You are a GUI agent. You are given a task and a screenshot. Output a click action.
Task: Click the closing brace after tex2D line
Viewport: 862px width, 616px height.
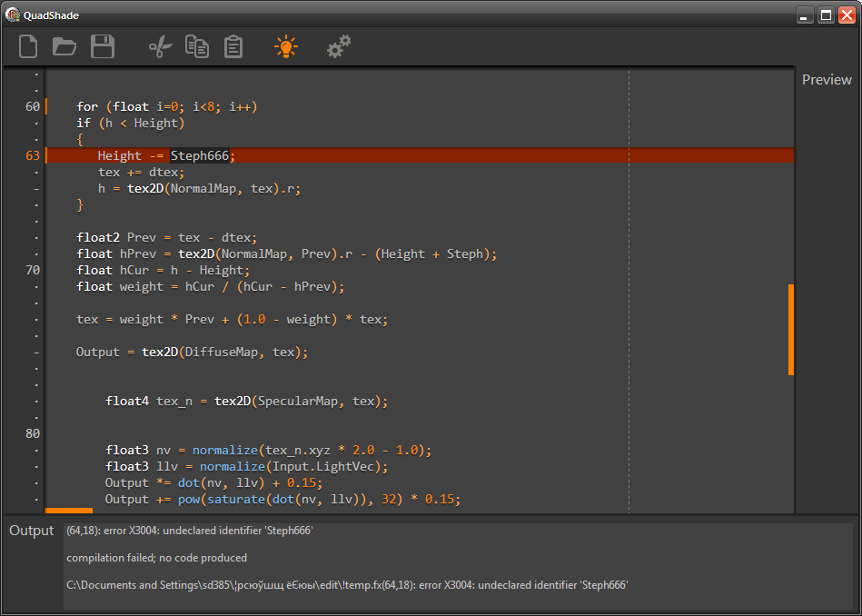coord(80,205)
